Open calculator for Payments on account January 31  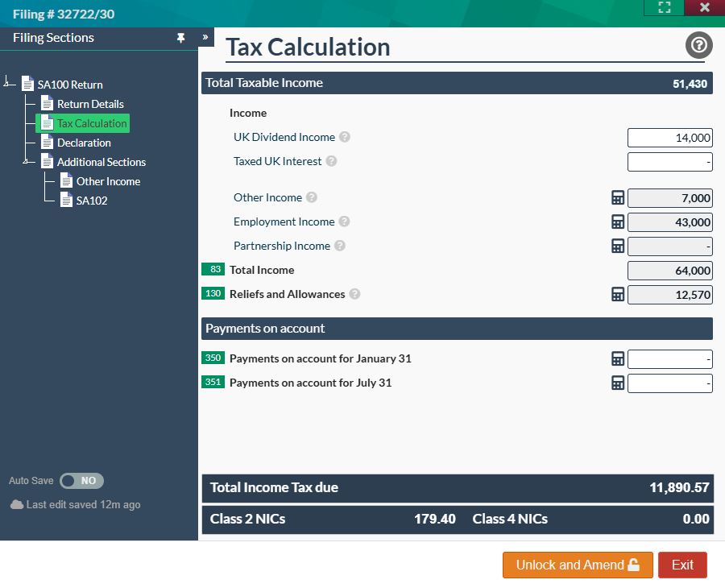click(617, 358)
